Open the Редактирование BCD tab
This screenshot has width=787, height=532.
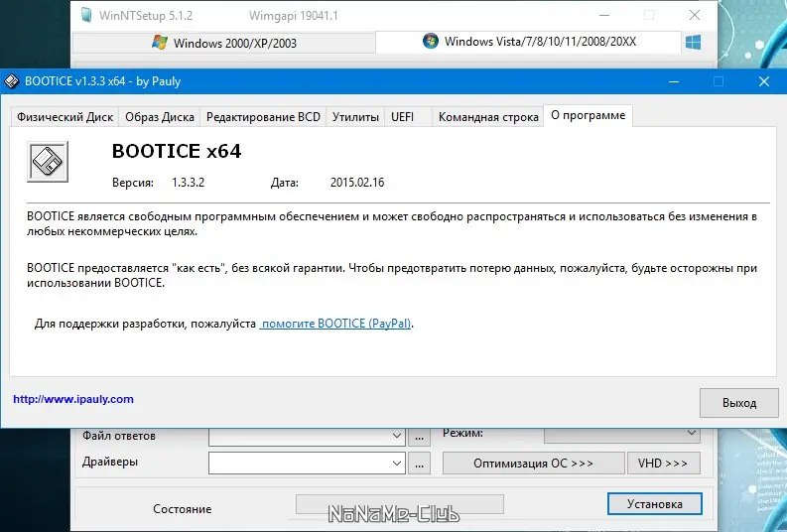(263, 117)
